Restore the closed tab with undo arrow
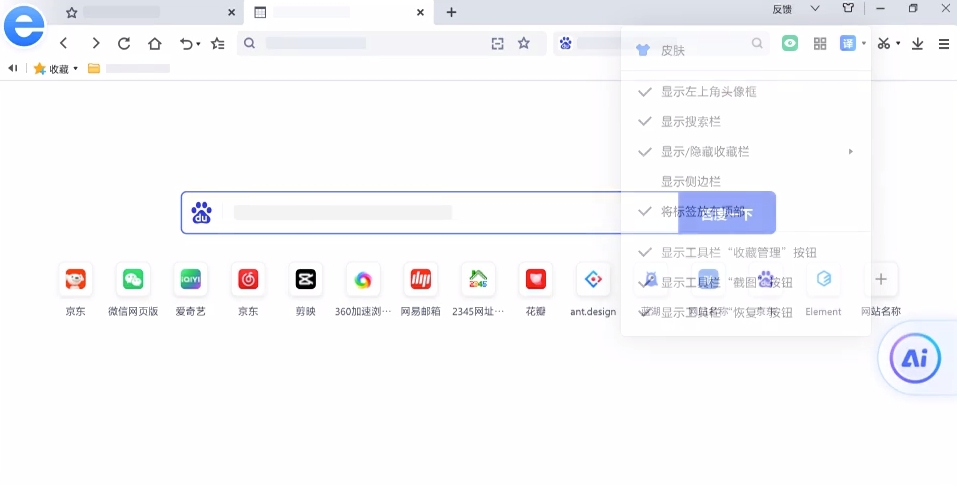Image resolution: width=957 pixels, height=486 pixels. click(186, 43)
